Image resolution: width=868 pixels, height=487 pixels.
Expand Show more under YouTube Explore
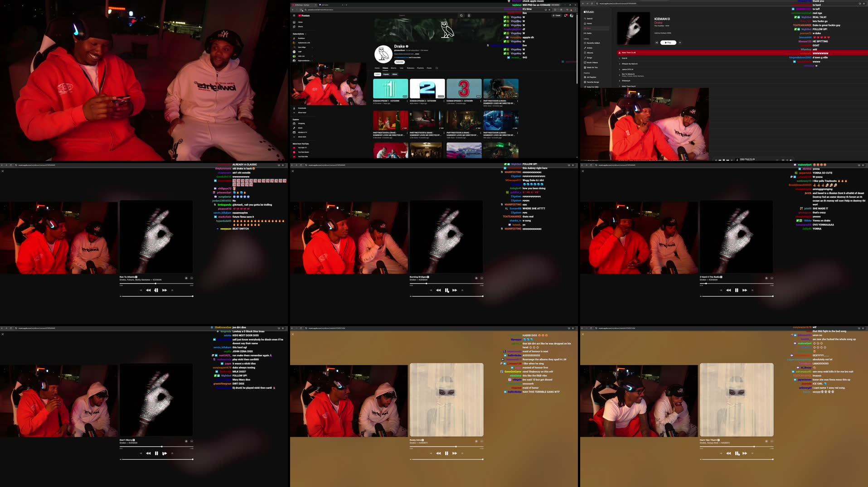click(x=299, y=137)
